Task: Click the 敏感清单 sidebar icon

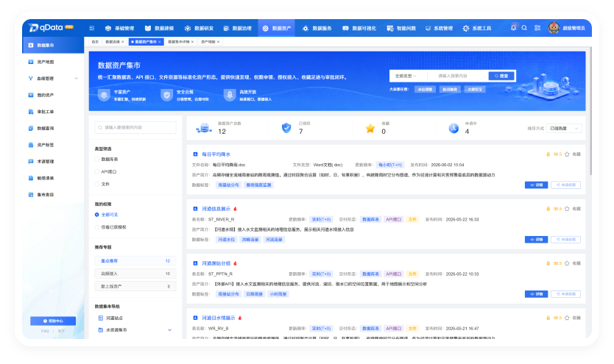Action: pos(30,178)
